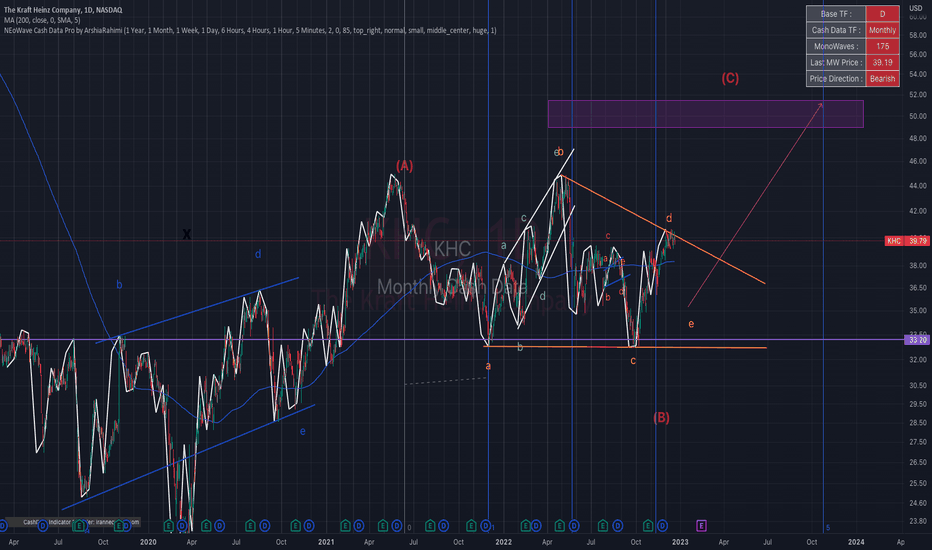The width and height of the screenshot is (932, 550).
Task: Open the green E earnings marker after Oct 2021
Action: 471,526
